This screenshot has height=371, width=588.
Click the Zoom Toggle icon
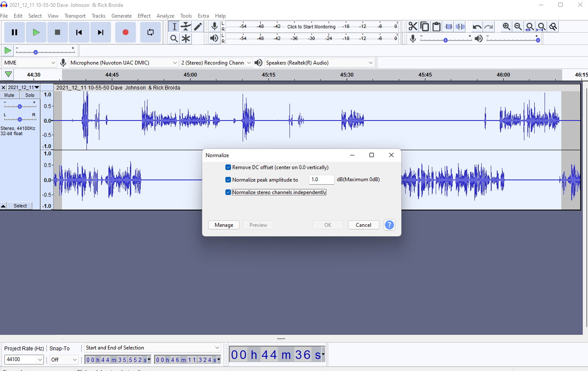point(553,27)
